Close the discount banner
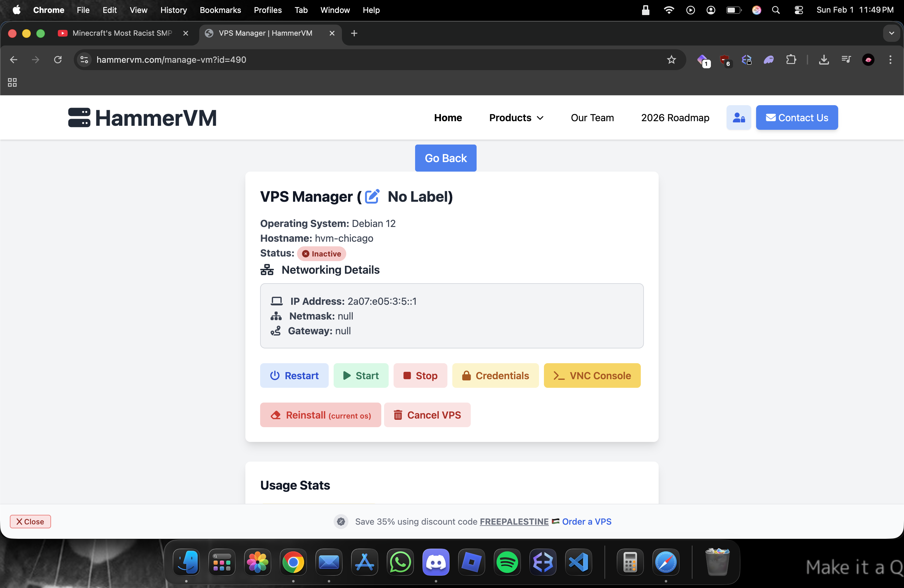Viewport: 904px width, 588px height. (30, 522)
